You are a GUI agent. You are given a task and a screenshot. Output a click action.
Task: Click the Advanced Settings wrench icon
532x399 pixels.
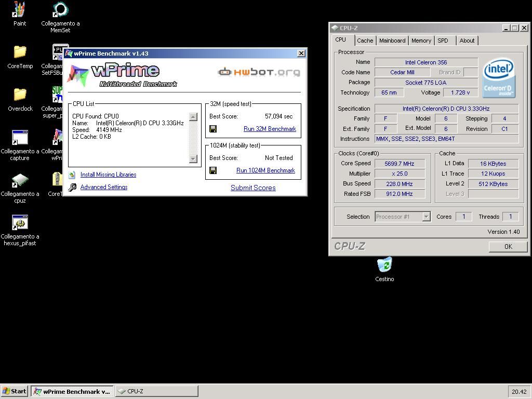click(x=72, y=187)
